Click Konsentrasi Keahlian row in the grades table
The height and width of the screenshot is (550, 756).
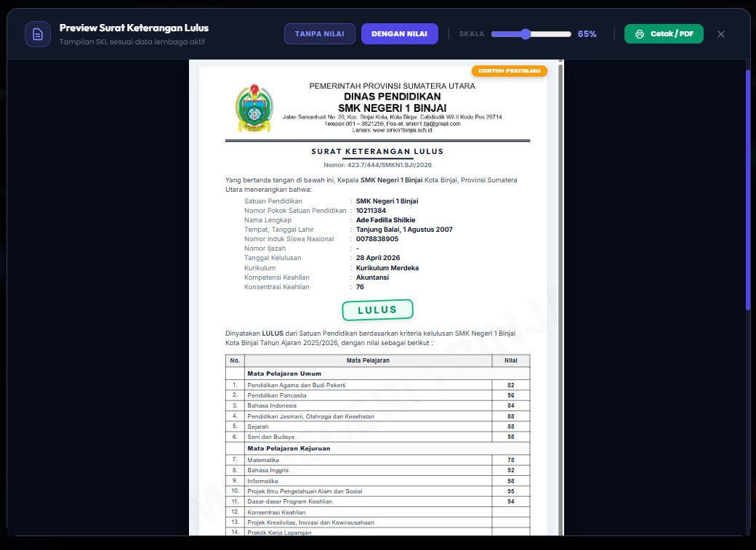(x=377, y=512)
